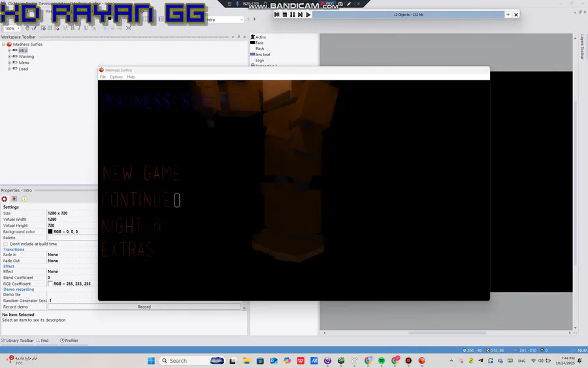Screen dimensions: 588x368
Task: Toggle the grid display toolbar icon
Action: point(50,28)
